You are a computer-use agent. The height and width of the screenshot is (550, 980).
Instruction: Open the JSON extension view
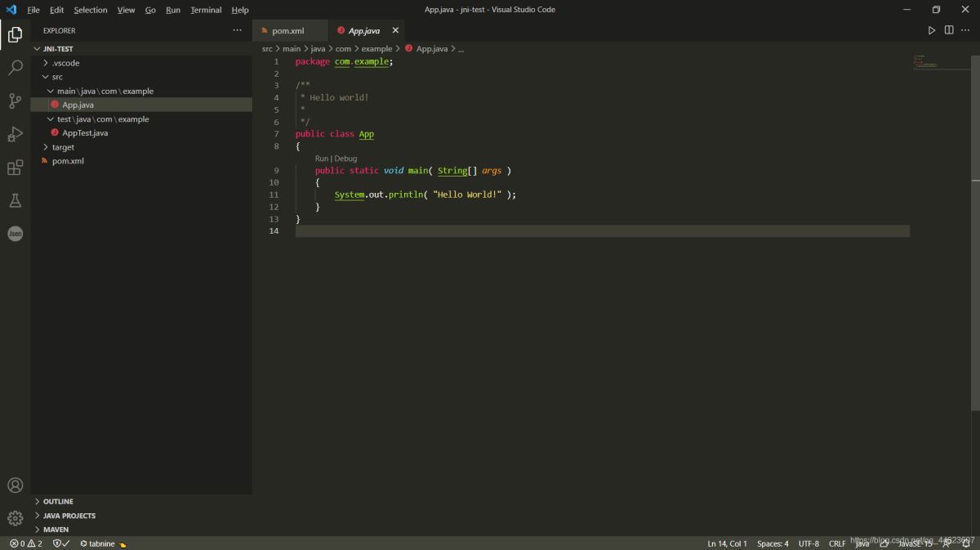tap(15, 234)
